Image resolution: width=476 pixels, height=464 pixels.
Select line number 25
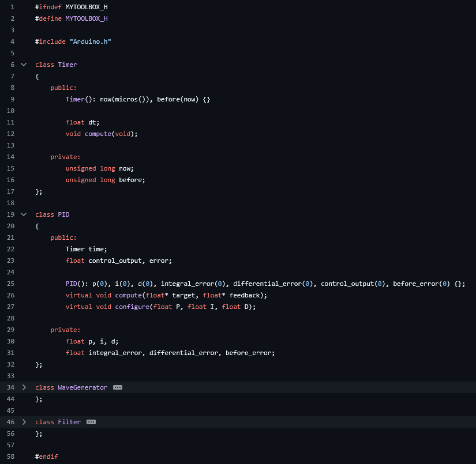[x=11, y=284]
